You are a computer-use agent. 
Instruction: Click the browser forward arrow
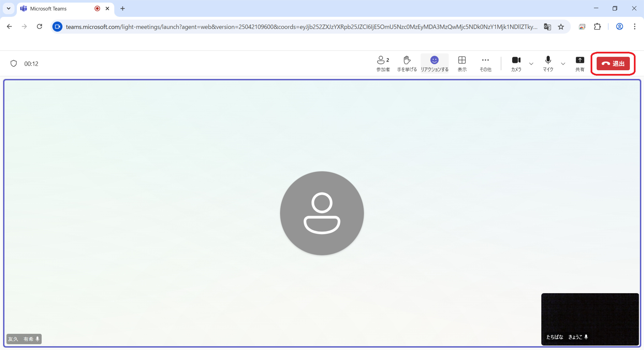pos(24,27)
